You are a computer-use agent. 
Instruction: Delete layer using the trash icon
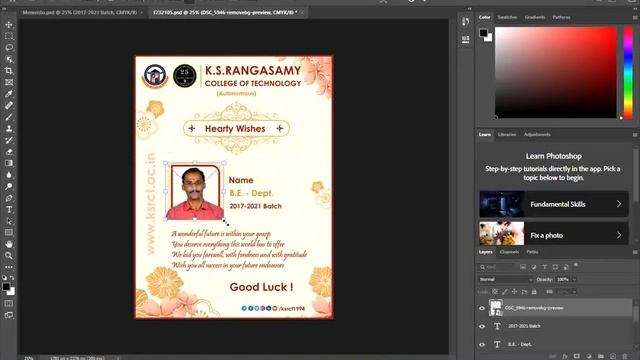[624, 356]
